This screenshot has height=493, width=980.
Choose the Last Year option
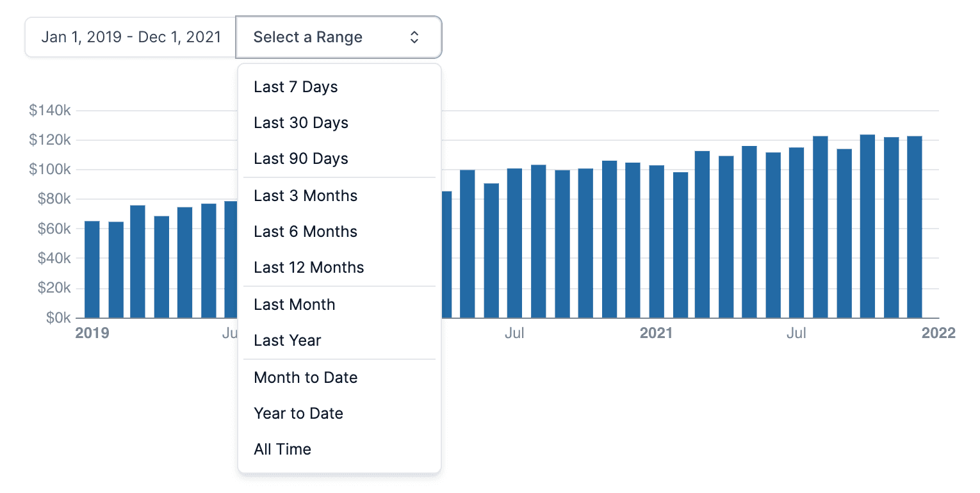(x=287, y=341)
